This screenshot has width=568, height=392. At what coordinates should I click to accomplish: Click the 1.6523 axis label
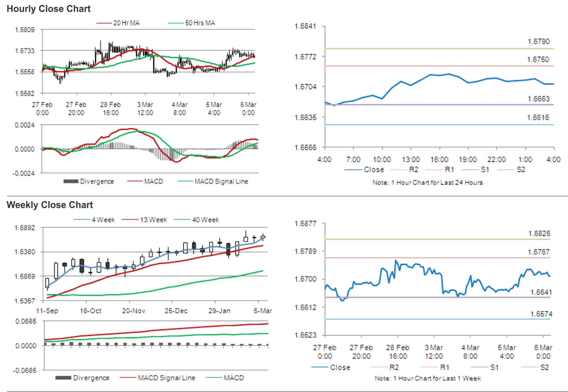(305, 335)
